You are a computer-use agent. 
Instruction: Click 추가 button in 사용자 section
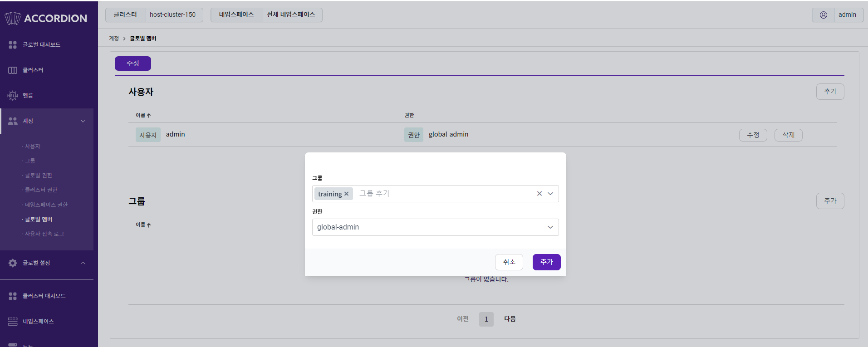[830, 92]
